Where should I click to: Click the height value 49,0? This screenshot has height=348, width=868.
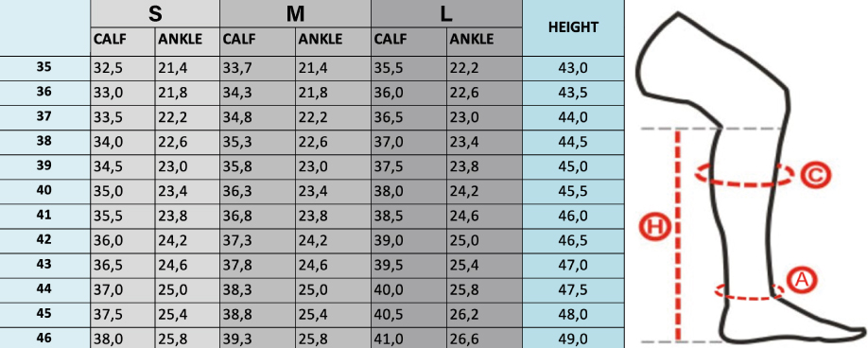pos(573,339)
